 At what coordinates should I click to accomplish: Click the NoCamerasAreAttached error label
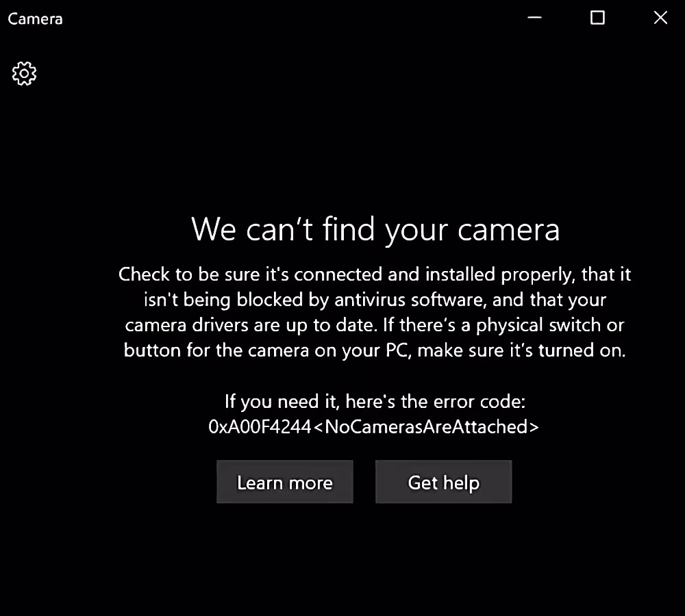(x=426, y=427)
